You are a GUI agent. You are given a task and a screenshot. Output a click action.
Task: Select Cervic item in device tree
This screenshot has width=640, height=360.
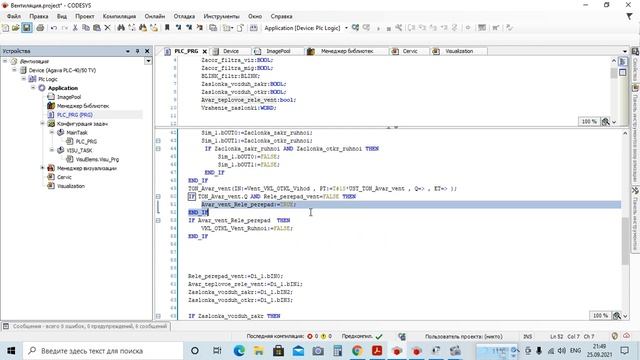[64, 177]
